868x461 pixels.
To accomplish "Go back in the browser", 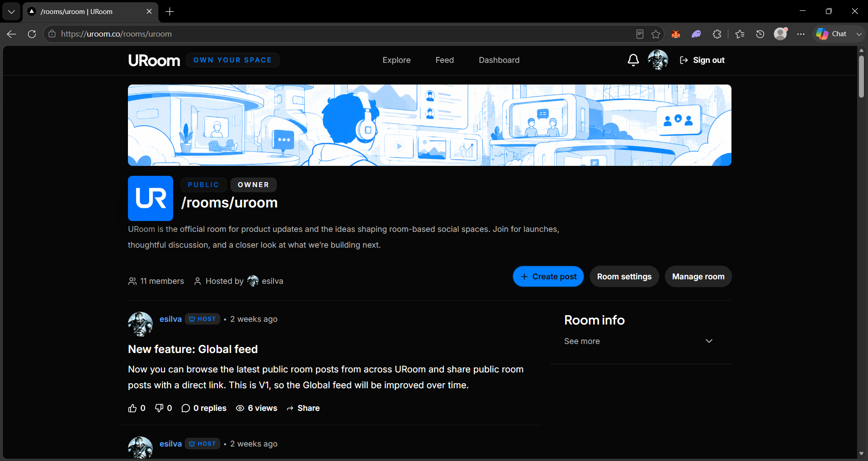I will click(x=12, y=34).
